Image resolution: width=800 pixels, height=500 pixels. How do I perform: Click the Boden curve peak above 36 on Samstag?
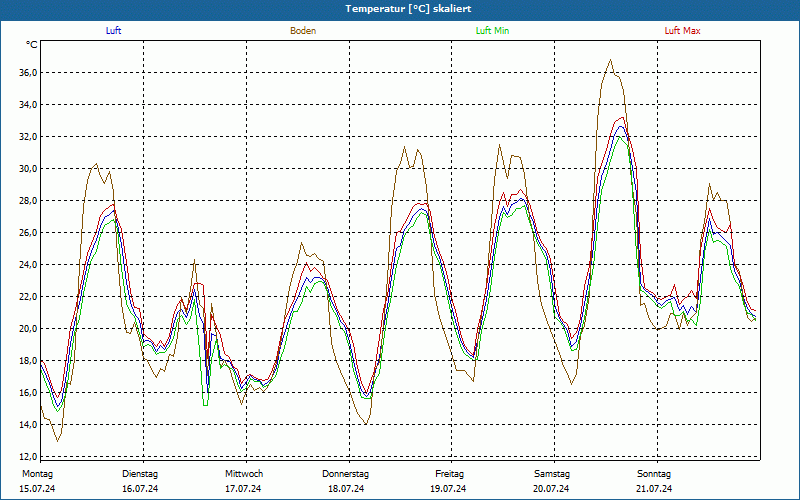(x=610, y=60)
